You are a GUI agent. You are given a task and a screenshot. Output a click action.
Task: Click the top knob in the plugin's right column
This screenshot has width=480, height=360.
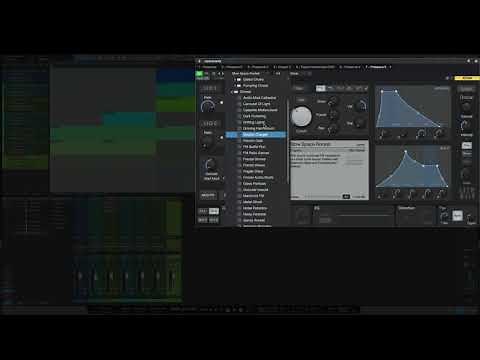[x=466, y=106]
